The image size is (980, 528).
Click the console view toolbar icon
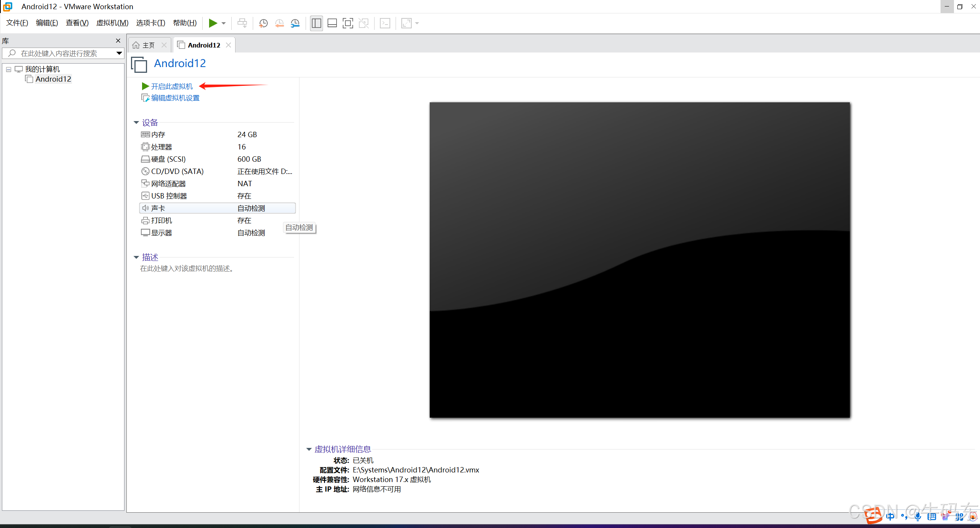tap(385, 23)
